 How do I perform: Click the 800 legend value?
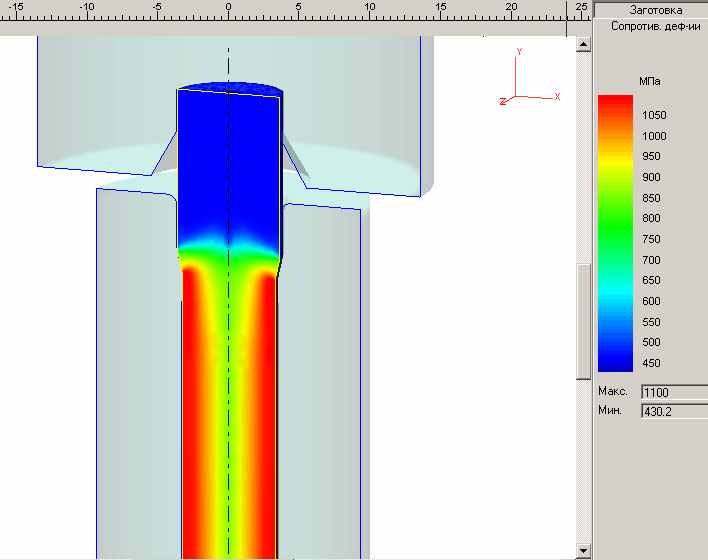pos(651,218)
